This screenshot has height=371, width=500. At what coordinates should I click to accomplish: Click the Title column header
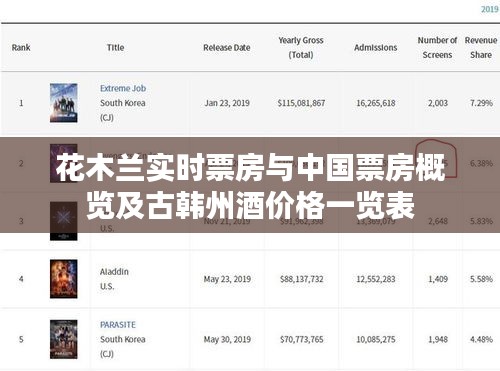(x=115, y=48)
